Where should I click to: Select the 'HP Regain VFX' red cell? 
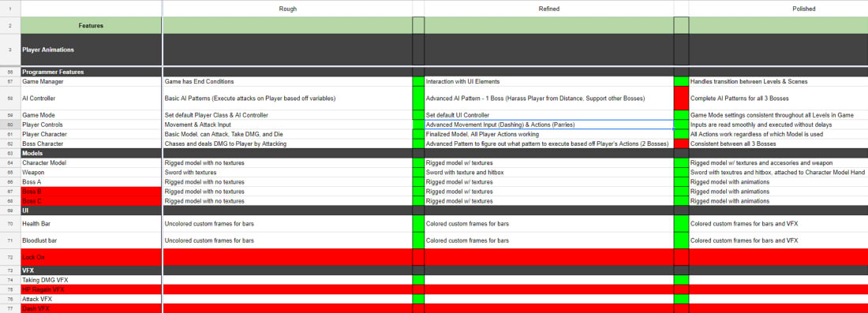pos(92,289)
